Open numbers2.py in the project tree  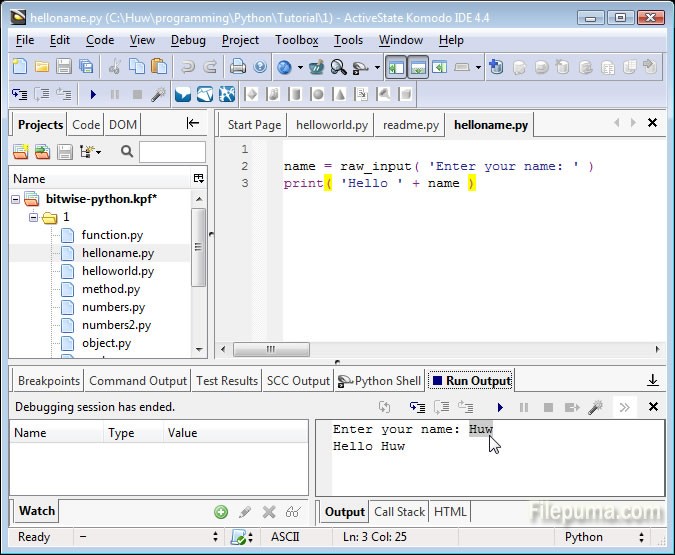(116, 325)
